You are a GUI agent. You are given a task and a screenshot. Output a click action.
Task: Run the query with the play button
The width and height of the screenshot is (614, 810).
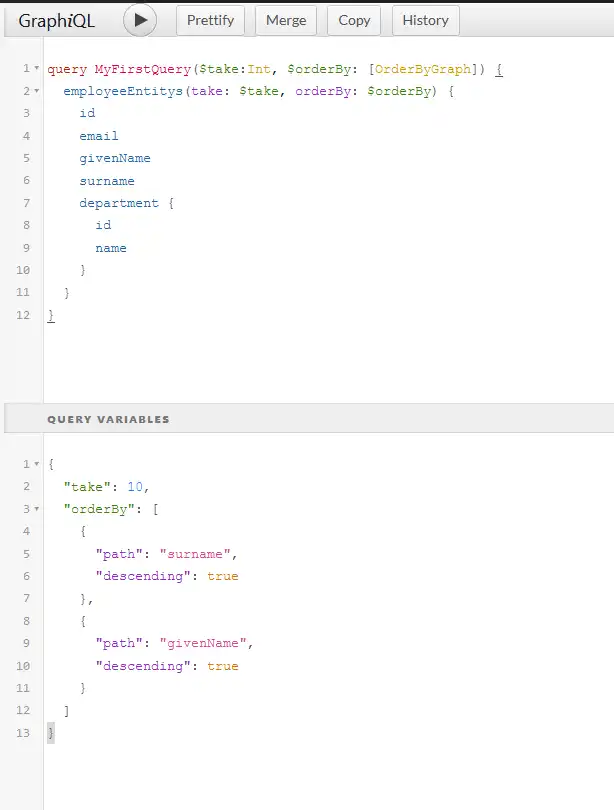(x=140, y=19)
